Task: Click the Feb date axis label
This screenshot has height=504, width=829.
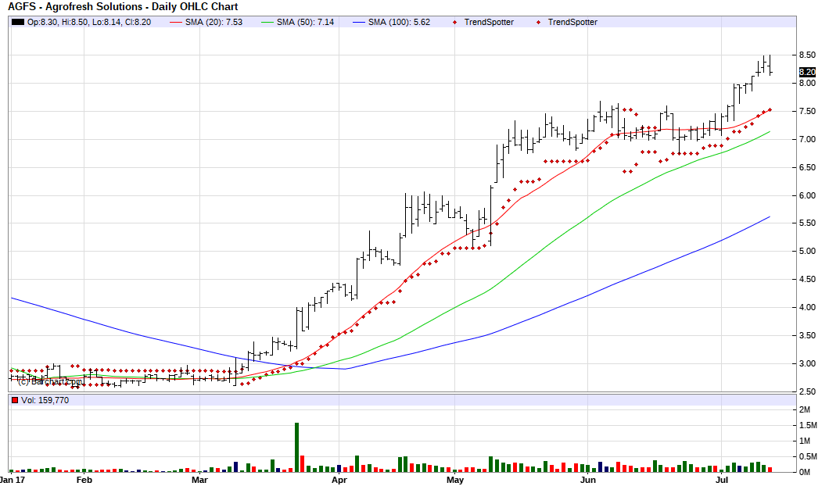Action: pyautogui.click(x=84, y=481)
